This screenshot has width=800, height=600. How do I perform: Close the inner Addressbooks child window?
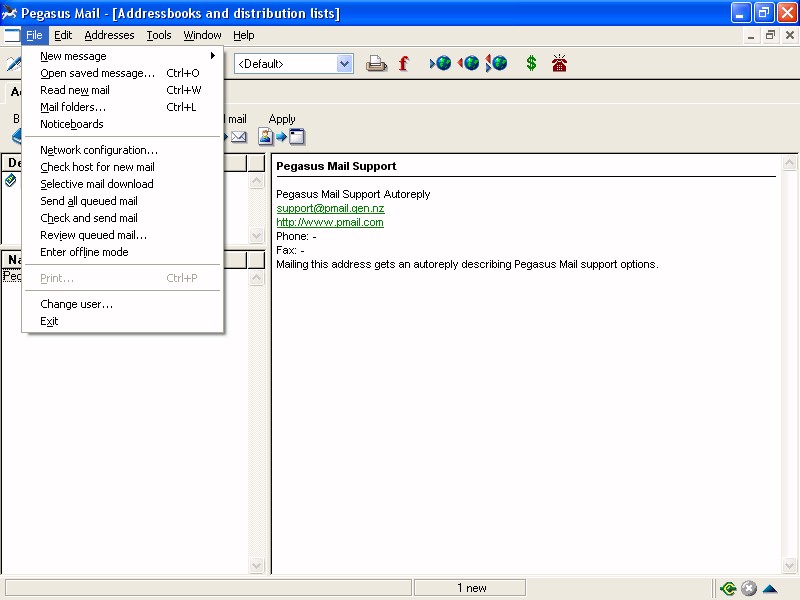[x=789, y=35]
